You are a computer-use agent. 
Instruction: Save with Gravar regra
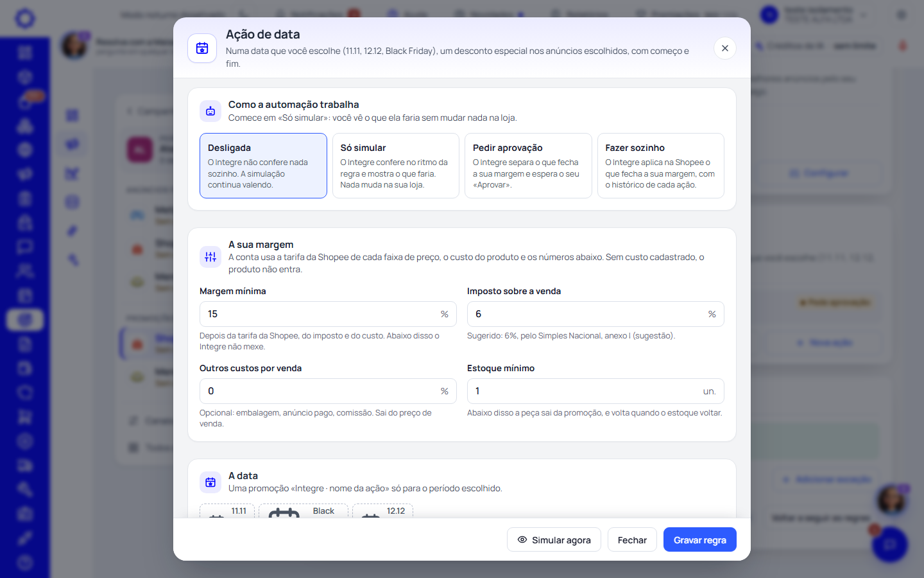tap(700, 539)
